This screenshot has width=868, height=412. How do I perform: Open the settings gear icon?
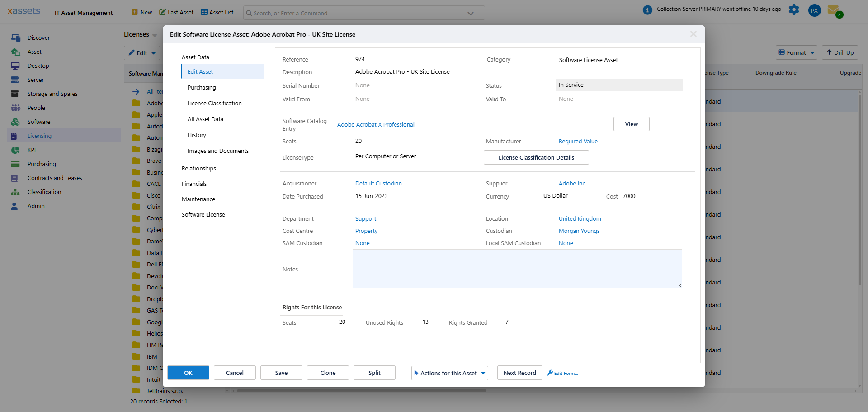pos(794,9)
